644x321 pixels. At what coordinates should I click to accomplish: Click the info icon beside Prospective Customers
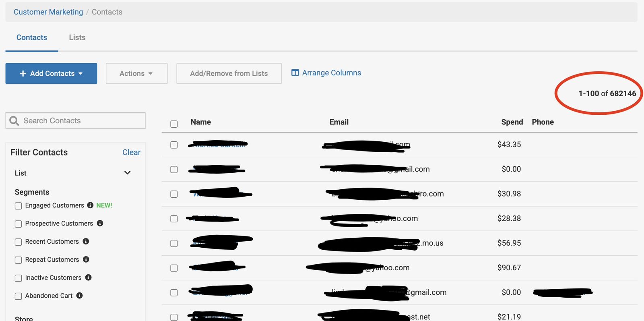click(100, 223)
